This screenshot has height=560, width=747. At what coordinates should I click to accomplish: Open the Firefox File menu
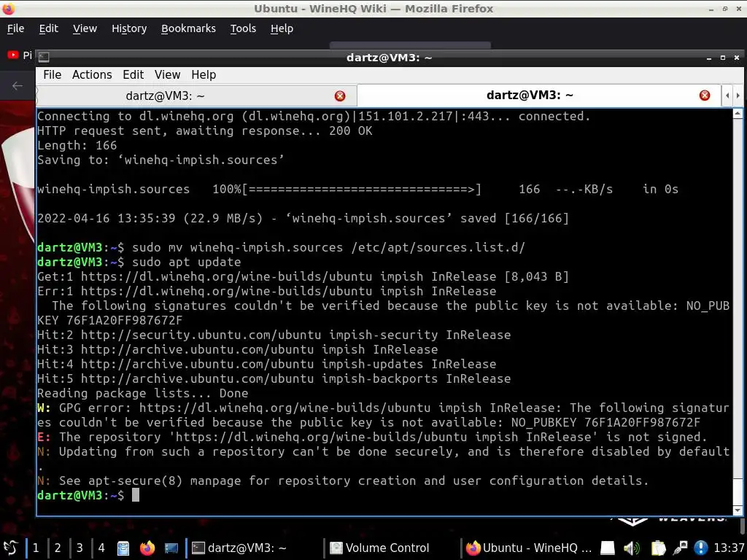coord(15,28)
